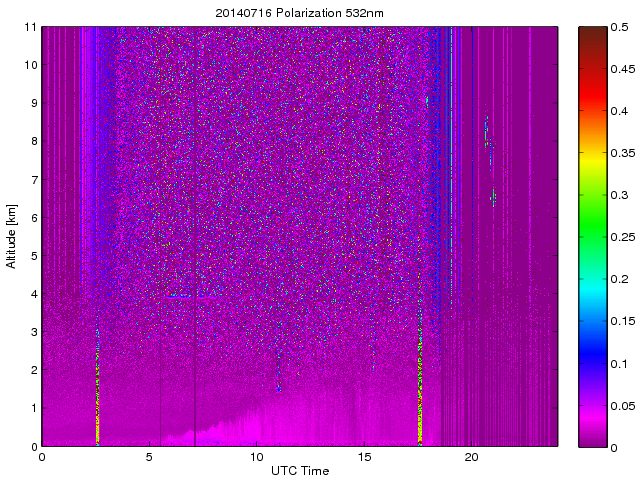This screenshot has height=480, width=640.
Task: Click the 20 tick on the UTC Time axis
Action: tap(471, 457)
